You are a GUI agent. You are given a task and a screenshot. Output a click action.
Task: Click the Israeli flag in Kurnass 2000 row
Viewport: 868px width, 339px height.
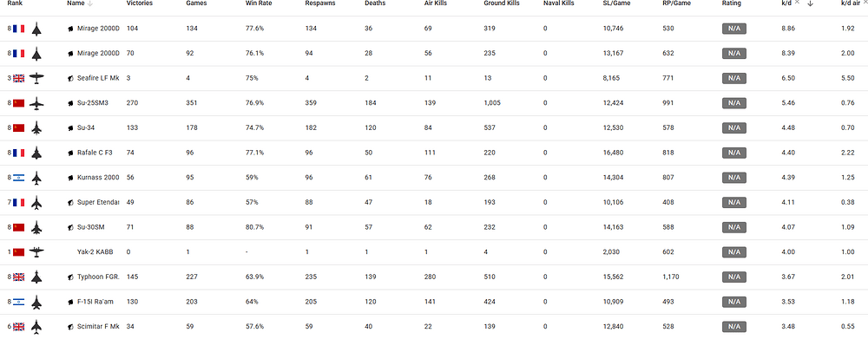[19, 178]
